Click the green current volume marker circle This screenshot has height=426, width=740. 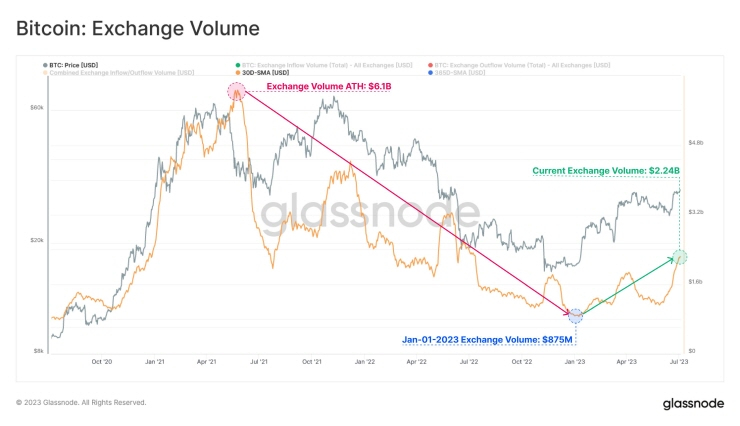coord(679,258)
